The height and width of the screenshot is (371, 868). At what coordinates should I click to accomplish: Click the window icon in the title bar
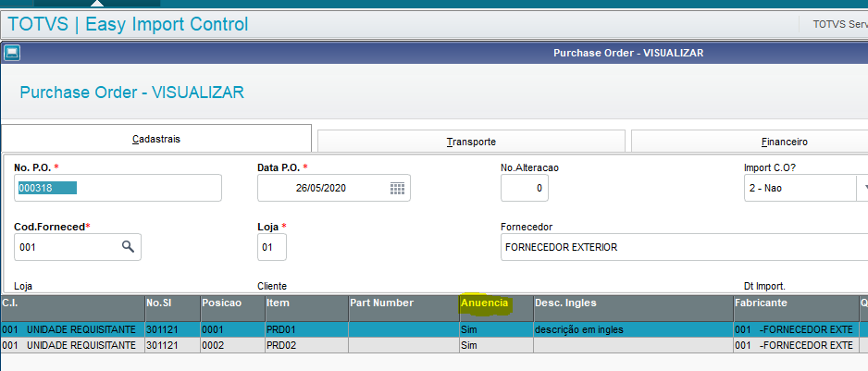pyautogui.click(x=12, y=53)
